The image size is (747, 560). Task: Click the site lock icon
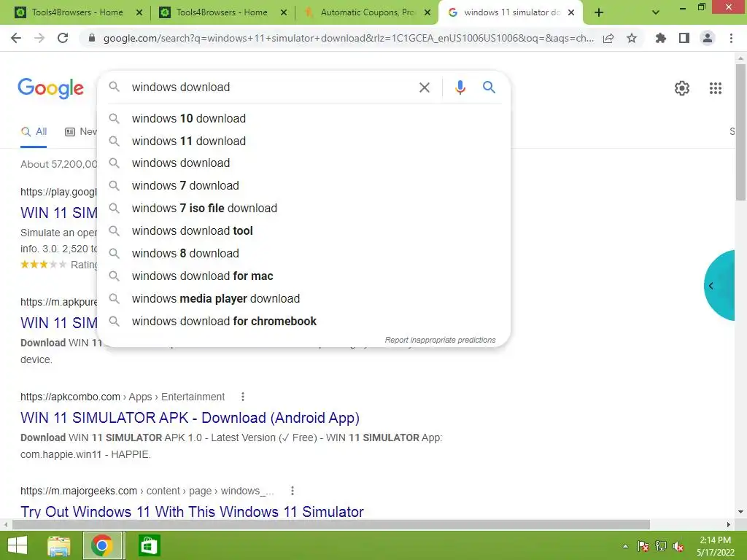92,38
